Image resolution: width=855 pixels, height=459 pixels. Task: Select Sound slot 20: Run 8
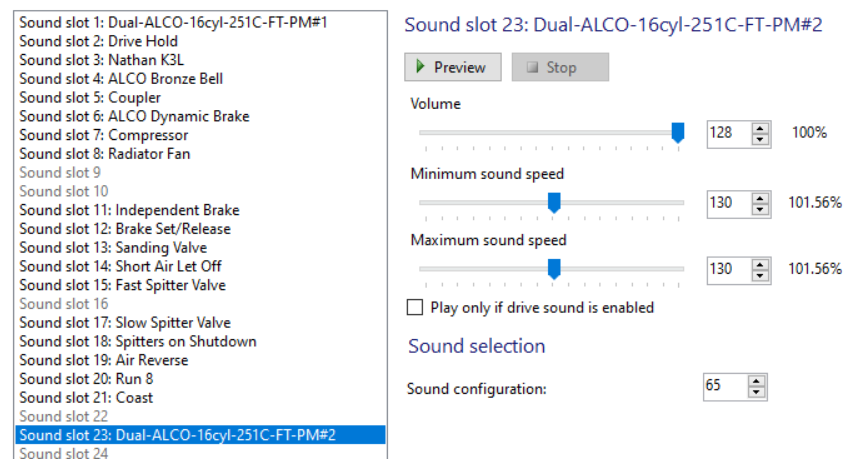(86, 379)
